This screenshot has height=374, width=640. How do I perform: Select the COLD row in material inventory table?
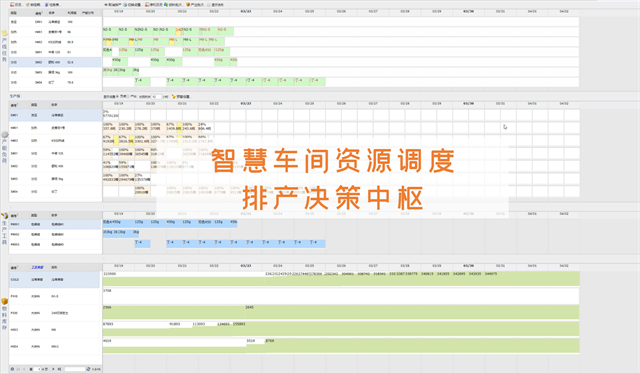coord(55,280)
